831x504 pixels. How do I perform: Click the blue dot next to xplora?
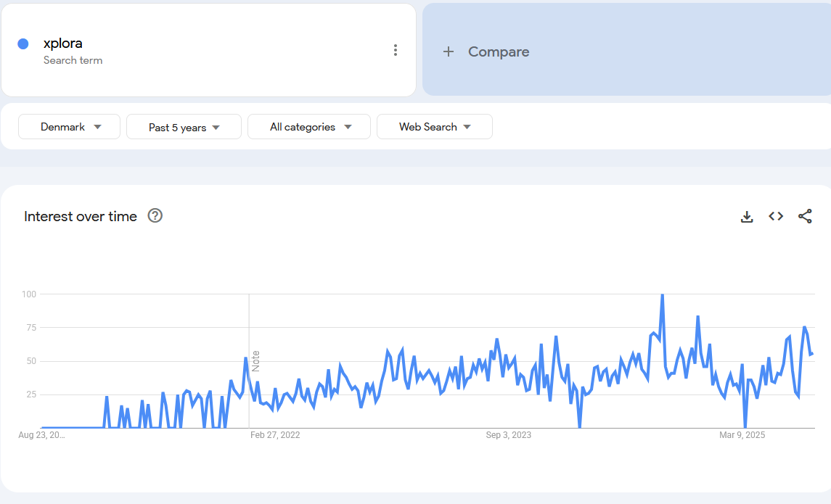23,44
